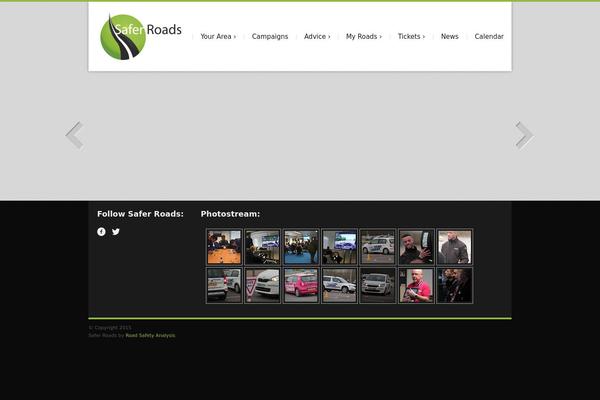Open photo of man in red shirt

[x=416, y=285]
